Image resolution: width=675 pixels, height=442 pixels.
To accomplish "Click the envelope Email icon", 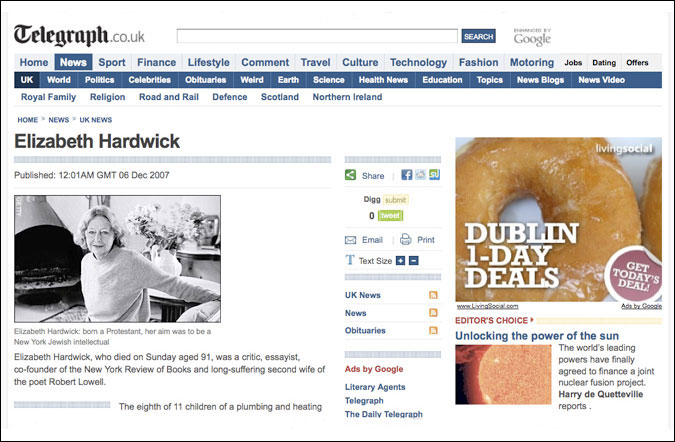I will pos(350,240).
